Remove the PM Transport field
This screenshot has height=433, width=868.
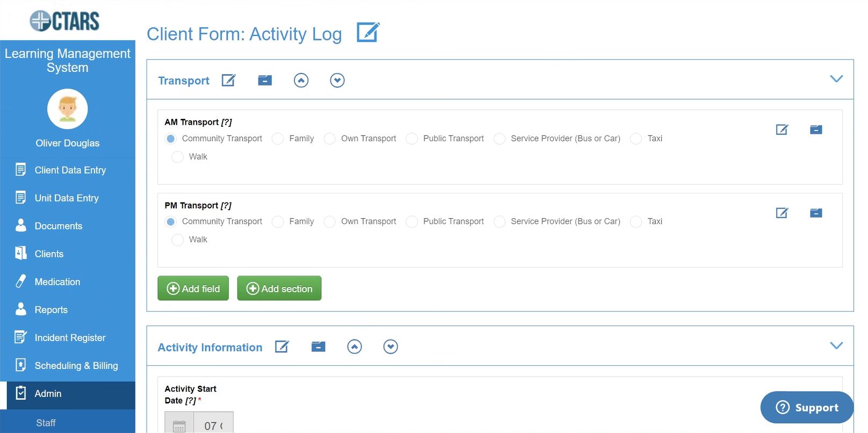click(816, 213)
